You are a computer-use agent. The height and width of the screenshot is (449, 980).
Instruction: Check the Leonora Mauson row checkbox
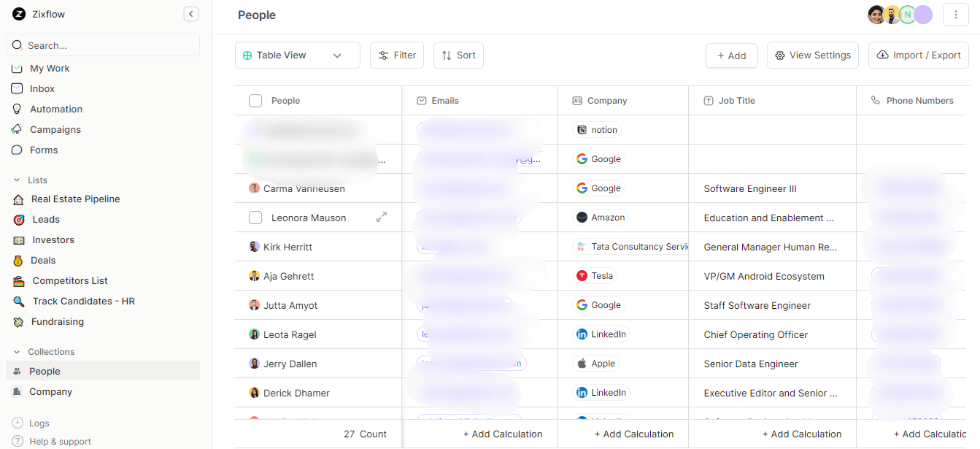[x=255, y=218]
